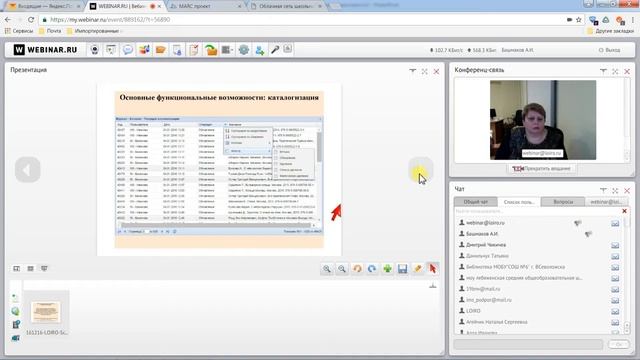Reload the page in Chrome
Image resolution: width=640 pixels, height=360 pixels.
pyautogui.click(x=31, y=20)
